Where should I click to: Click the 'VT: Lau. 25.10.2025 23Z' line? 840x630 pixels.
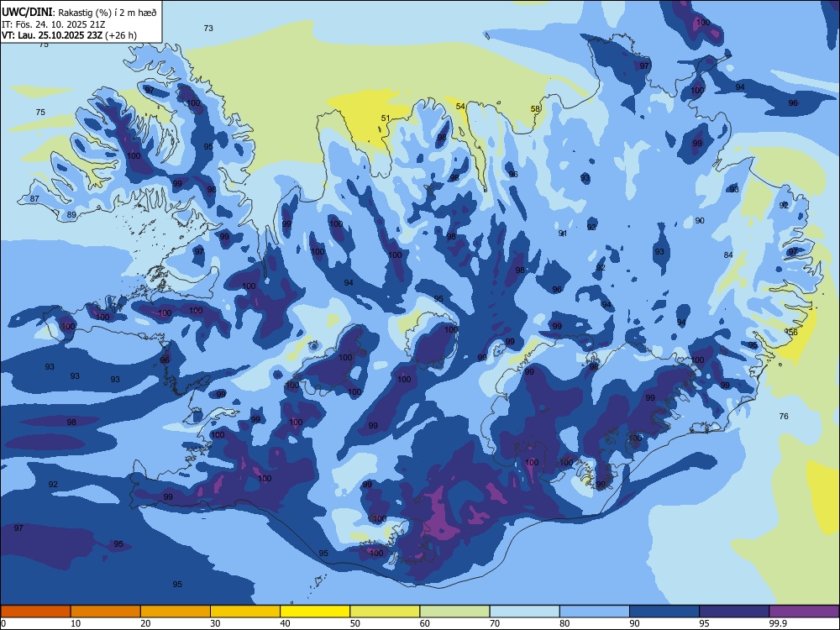pos(52,35)
